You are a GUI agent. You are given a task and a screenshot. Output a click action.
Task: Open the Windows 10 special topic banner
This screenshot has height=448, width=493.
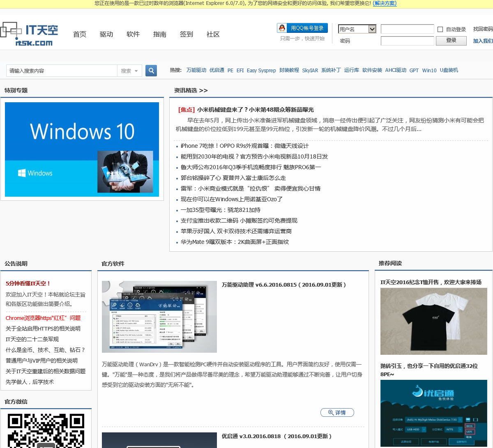(82, 149)
